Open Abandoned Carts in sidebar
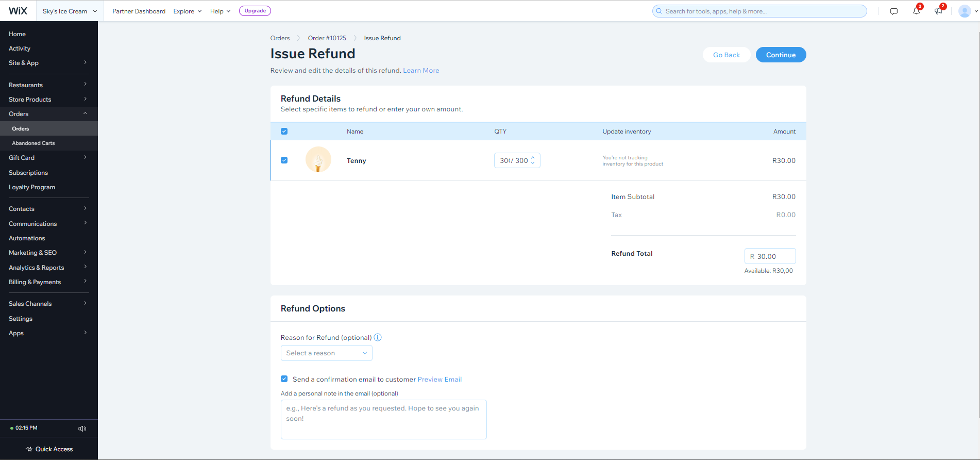980x460 pixels. click(33, 143)
